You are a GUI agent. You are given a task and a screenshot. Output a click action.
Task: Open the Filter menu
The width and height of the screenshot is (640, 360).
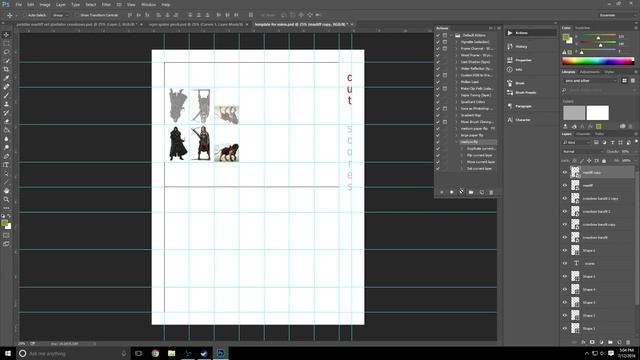pos(106,4)
